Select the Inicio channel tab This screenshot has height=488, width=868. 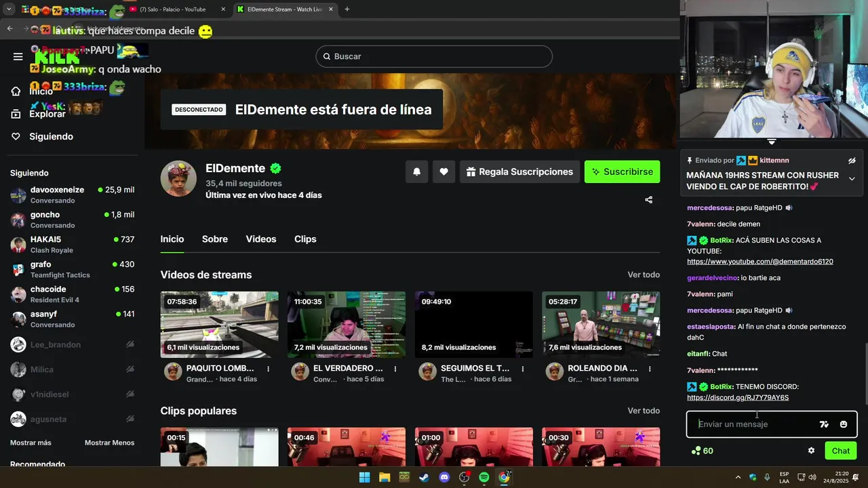point(172,239)
